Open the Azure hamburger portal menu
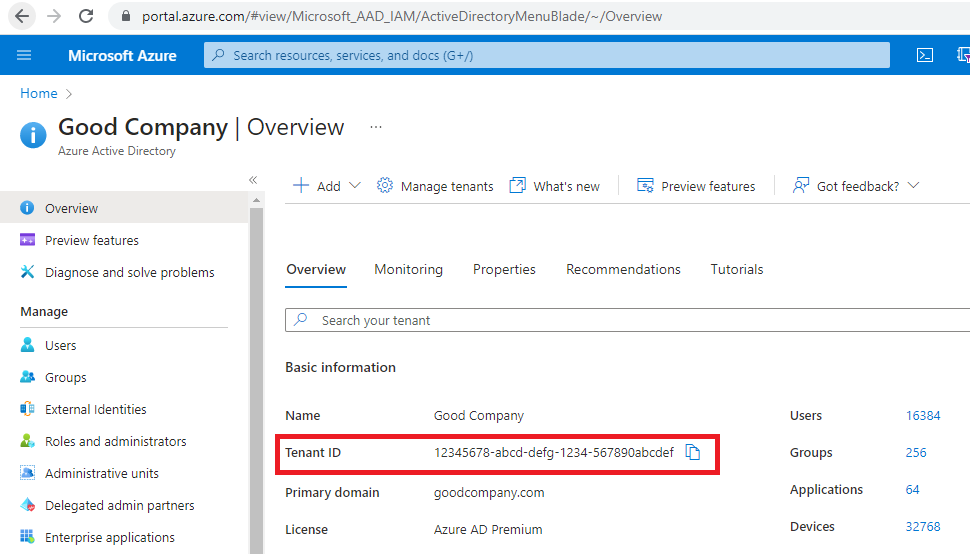 (24, 55)
